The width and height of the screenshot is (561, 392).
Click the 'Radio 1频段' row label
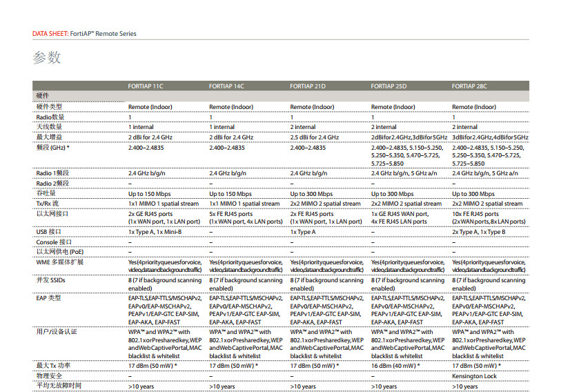pos(52,173)
